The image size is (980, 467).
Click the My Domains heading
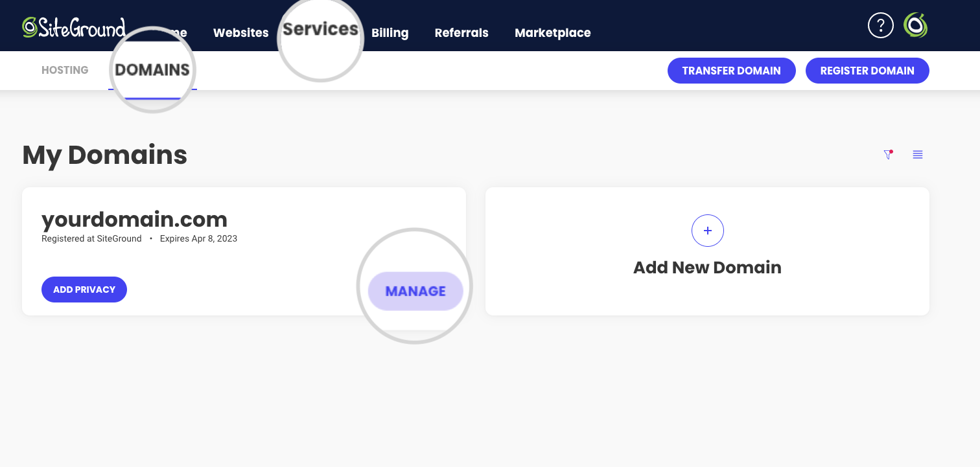click(105, 155)
